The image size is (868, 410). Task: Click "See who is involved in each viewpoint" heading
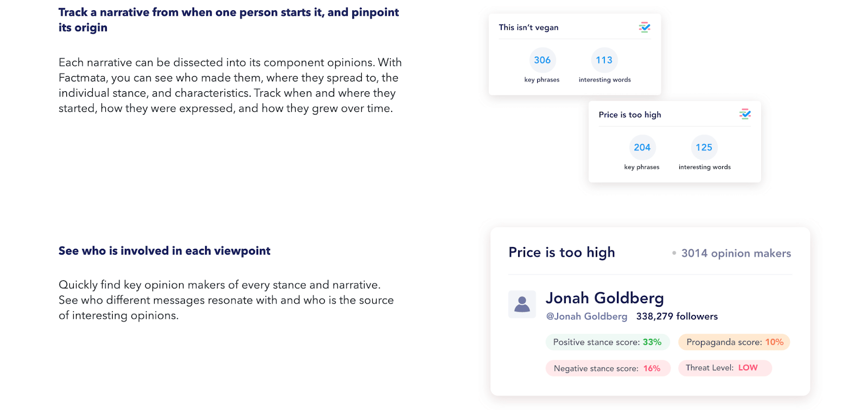pyautogui.click(x=164, y=251)
